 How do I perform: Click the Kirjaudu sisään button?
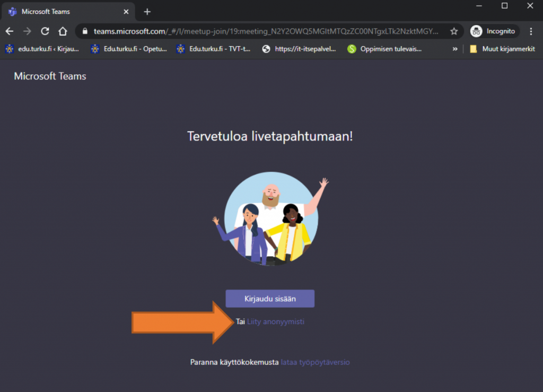pyautogui.click(x=270, y=299)
